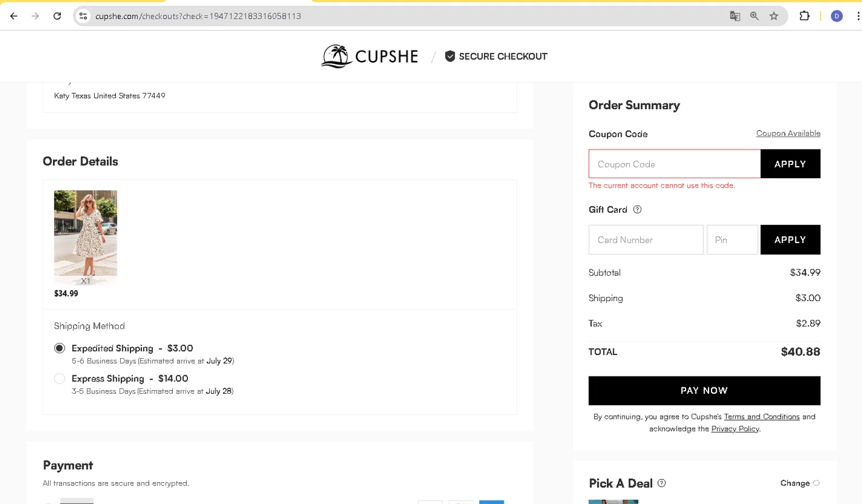
Task: Click the Change refresh icon
Action: 816,483
